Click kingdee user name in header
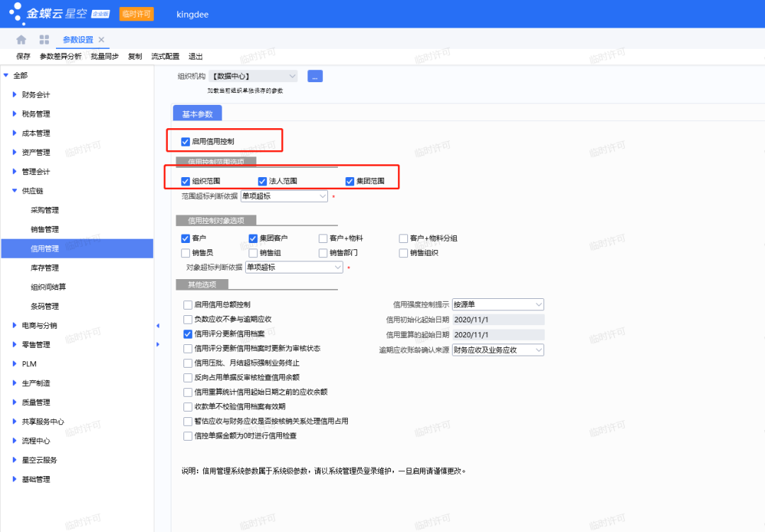 tap(192, 15)
